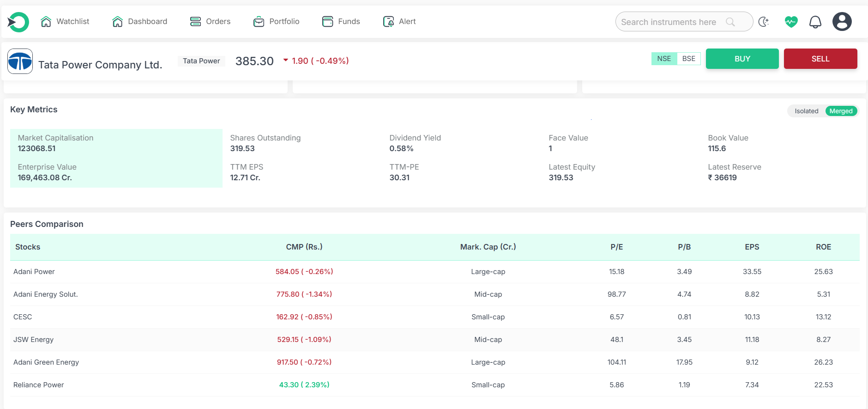Screen dimensions: 868x409
Task: Click the search magnifier icon
Action: 730,22
